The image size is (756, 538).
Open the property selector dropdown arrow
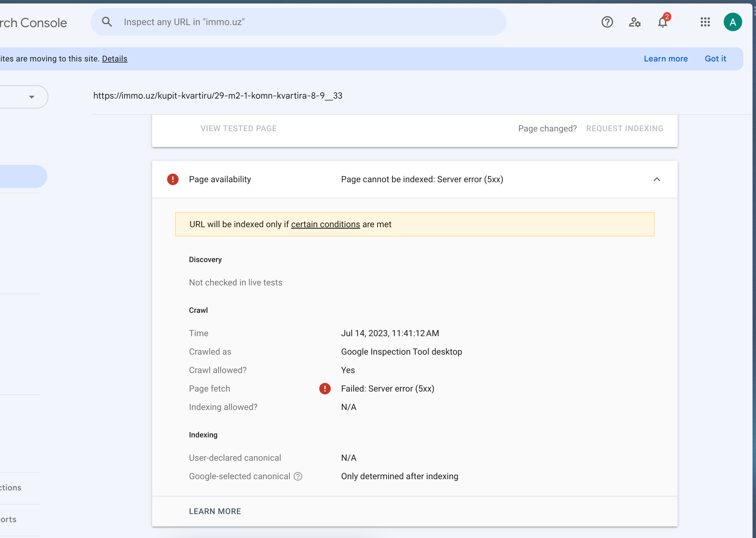click(x=31, y=97)
